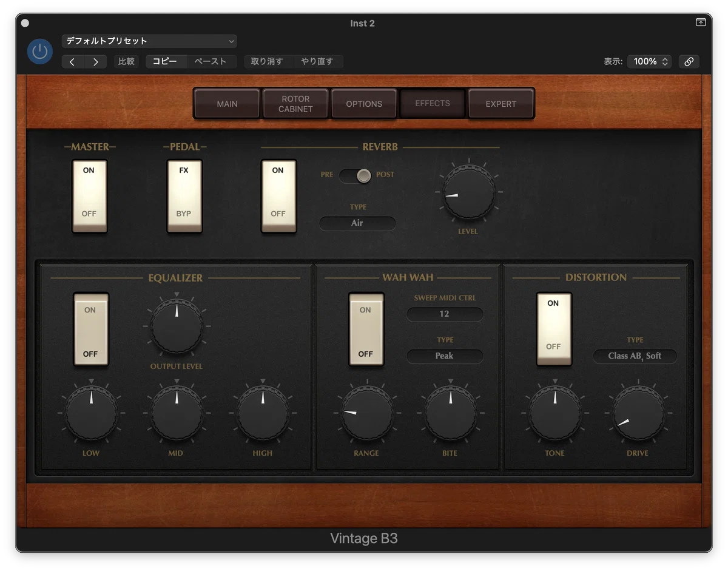The image size is (728, 571).
Task: Click the window close dot
Action: (x=25, y=23)
